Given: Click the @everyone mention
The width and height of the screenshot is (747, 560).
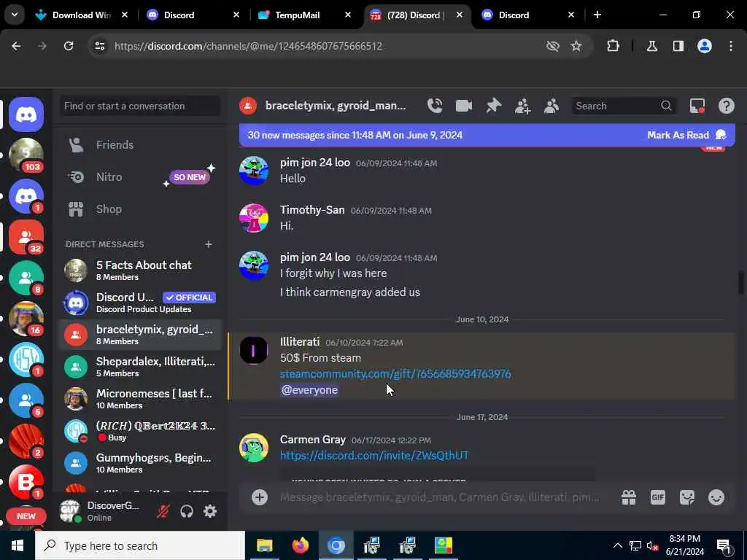Looking at the screenshot, I should [309, 390].
